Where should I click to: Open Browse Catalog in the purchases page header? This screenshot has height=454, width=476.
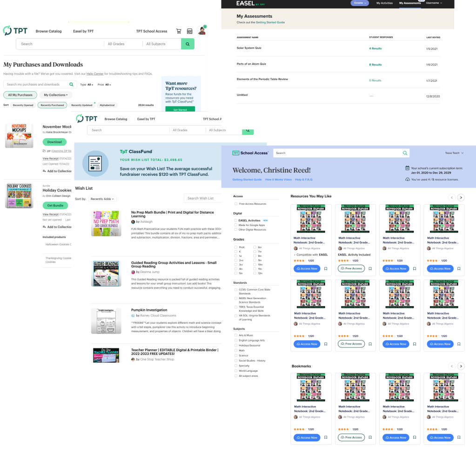pos(48,31)
